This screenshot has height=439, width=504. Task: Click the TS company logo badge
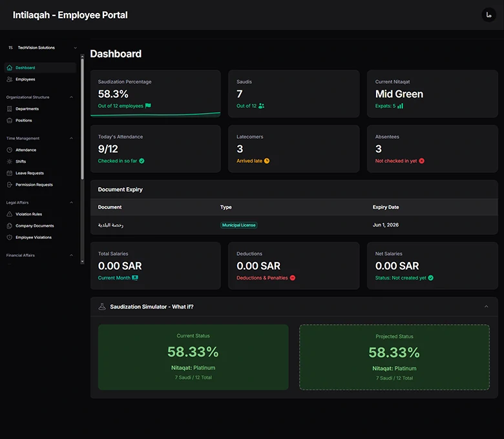pos(10,48)
